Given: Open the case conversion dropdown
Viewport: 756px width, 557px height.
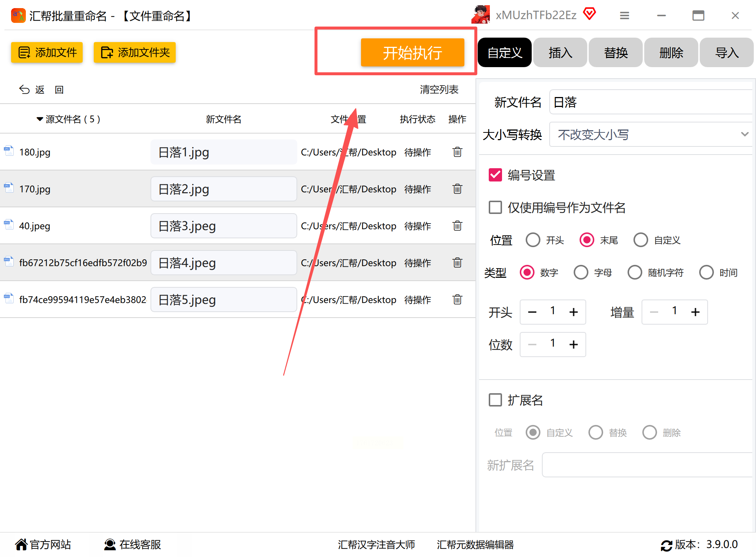Looking at the screenshot, I should tap(650, 134).
